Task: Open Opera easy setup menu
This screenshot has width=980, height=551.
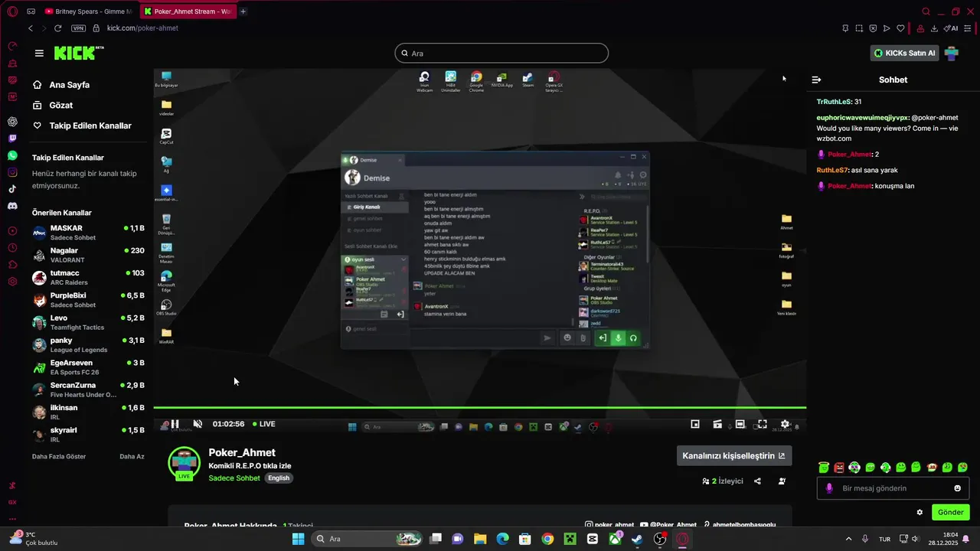Action: 968,28
